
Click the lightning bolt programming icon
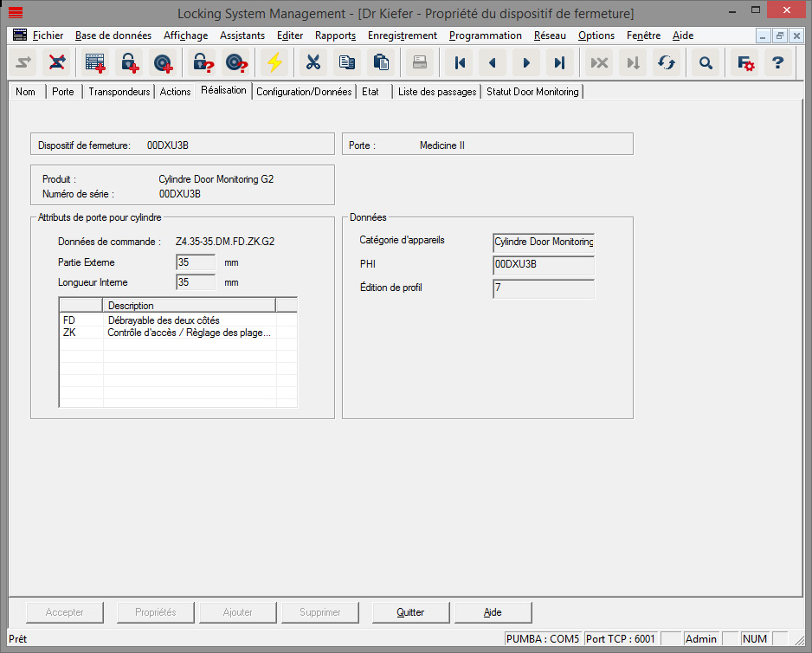pyautogui.click(x=274, y=62)
